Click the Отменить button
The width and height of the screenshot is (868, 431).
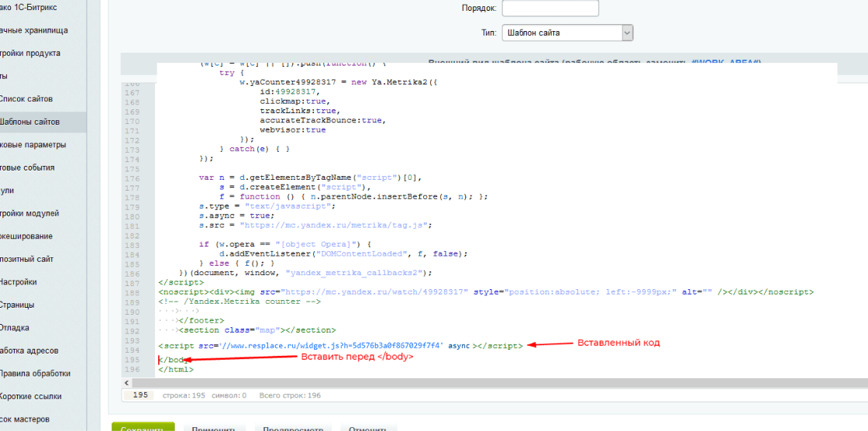click(x=367, y=428)
